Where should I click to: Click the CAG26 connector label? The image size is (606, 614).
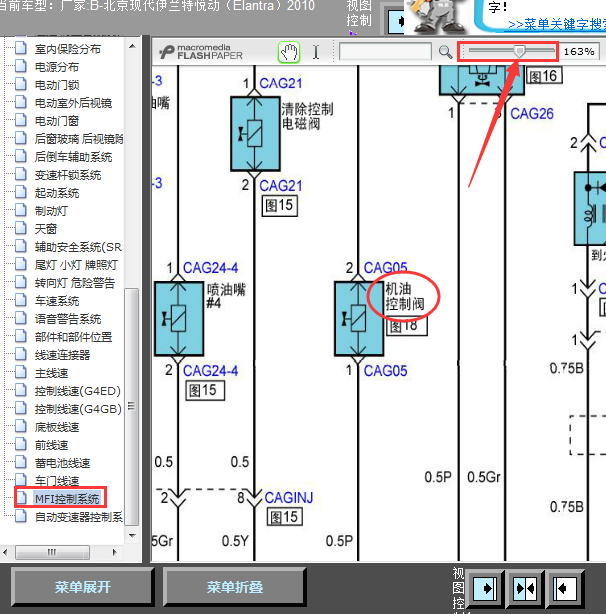[x=532, y=114]
